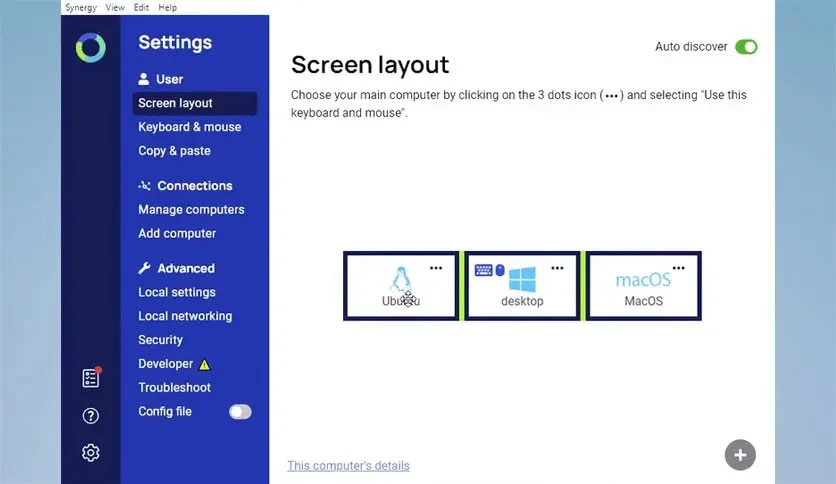The image size is (836, 484).
Task: Open the Help menu
Action: [167, 7]
